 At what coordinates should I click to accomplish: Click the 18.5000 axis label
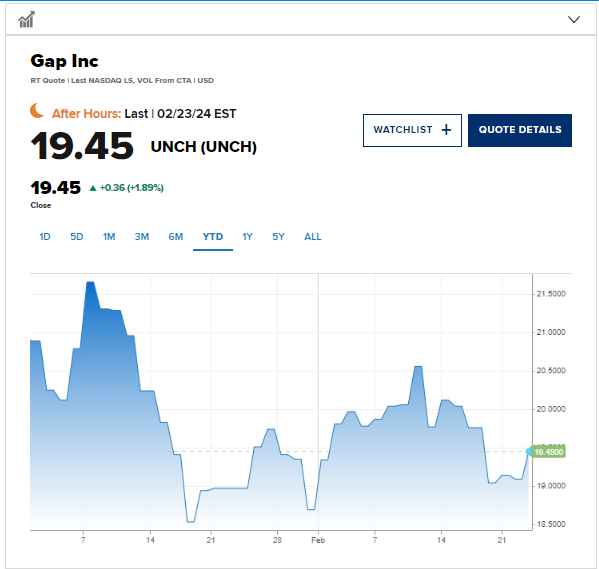(x=551, y=524)
